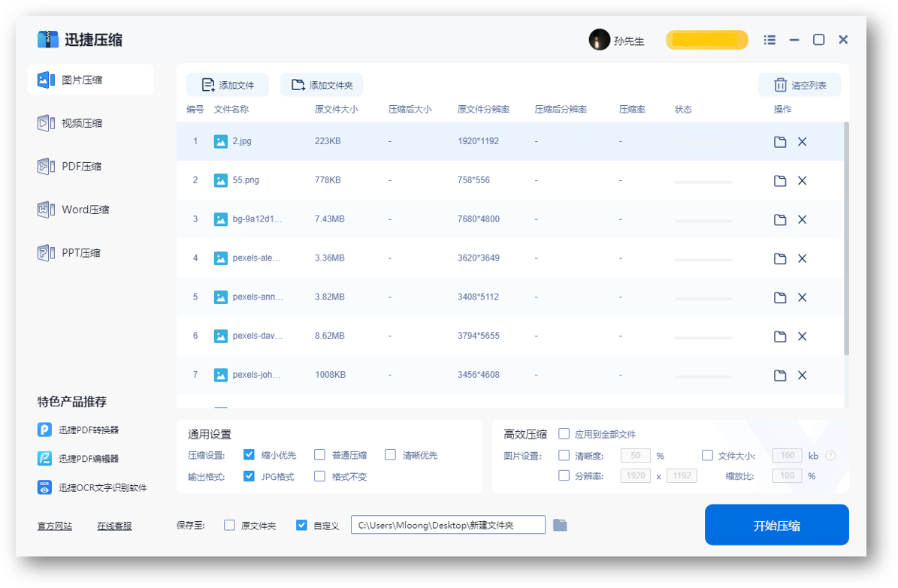Click the user avatar of 孙先生
Image resolution: width=898 pixels, height=588 pixels.
[x=599, y=40]
